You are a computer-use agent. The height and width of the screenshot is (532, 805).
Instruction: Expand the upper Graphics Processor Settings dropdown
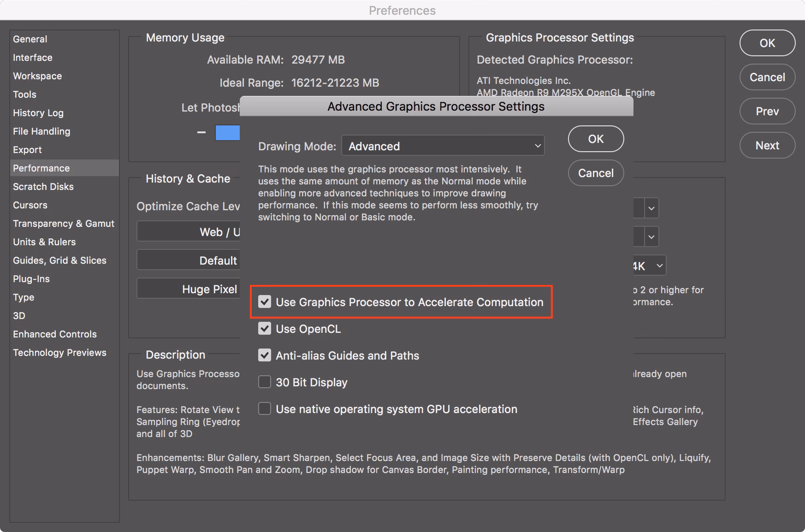tap(651, 208)
